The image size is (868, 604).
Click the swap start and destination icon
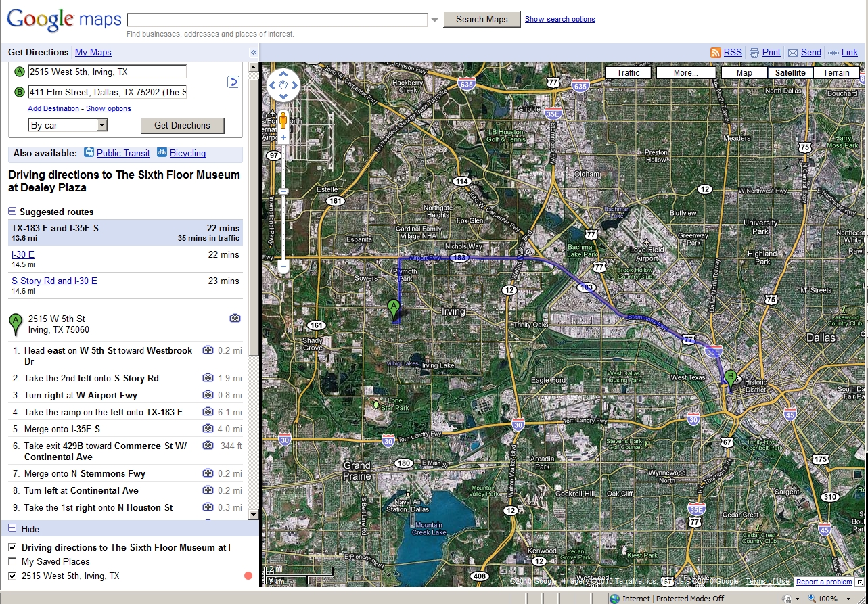tap(233, 82)
